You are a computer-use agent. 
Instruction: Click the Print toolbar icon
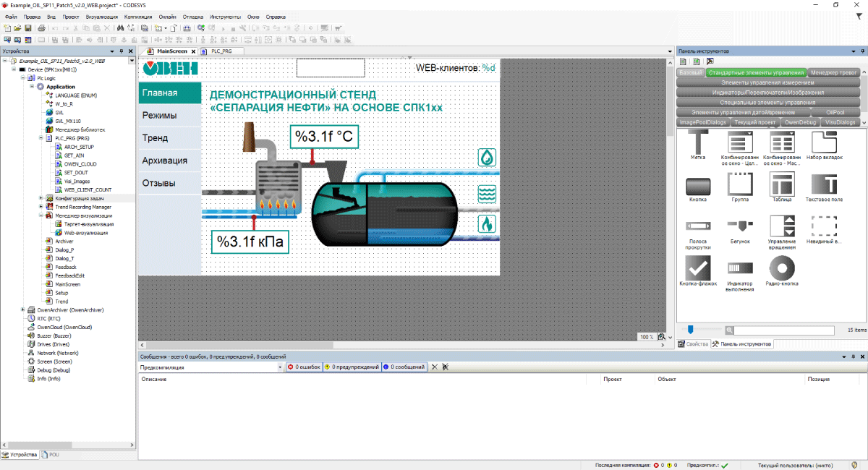(x=41, y=28)
